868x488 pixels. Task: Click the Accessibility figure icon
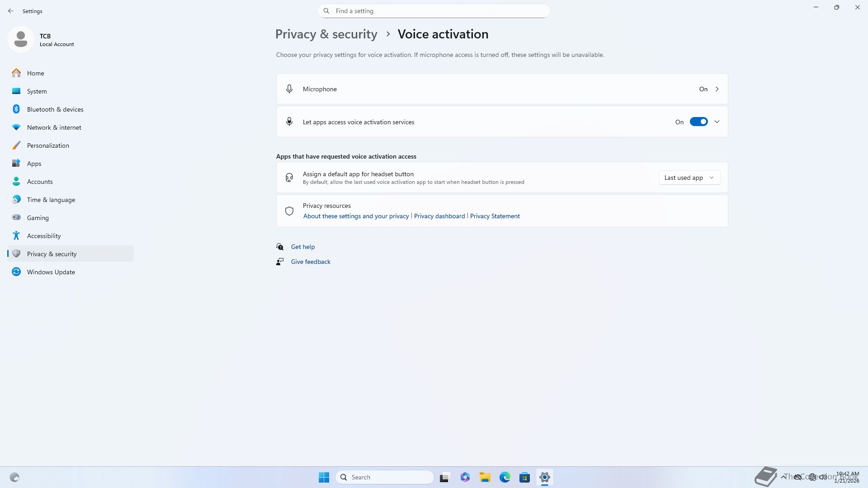16,235
